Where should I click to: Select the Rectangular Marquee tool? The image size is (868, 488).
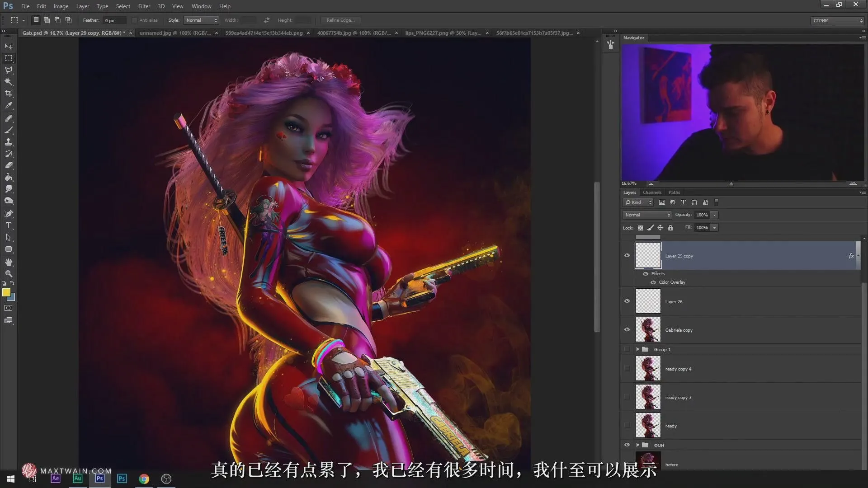click(9, 58)
